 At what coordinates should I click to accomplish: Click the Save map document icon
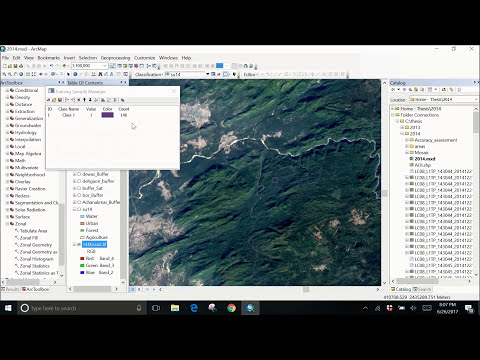tap(15, 66)
